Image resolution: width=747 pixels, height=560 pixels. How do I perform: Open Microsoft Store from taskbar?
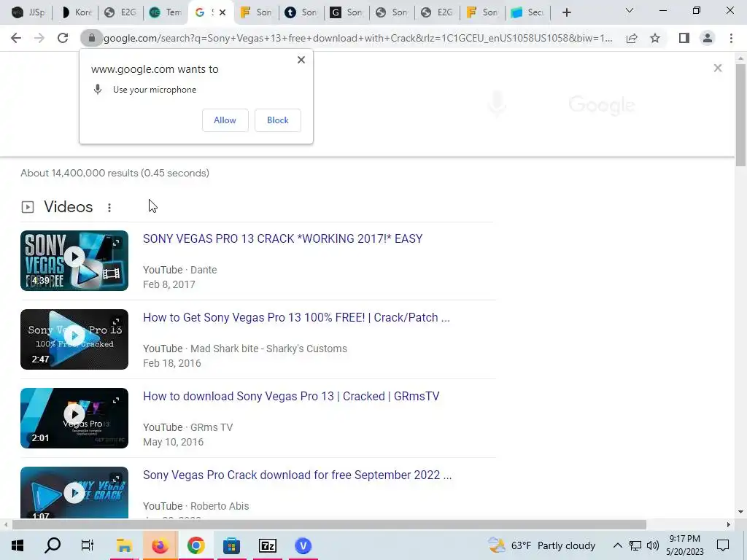[x=231, y=545]
